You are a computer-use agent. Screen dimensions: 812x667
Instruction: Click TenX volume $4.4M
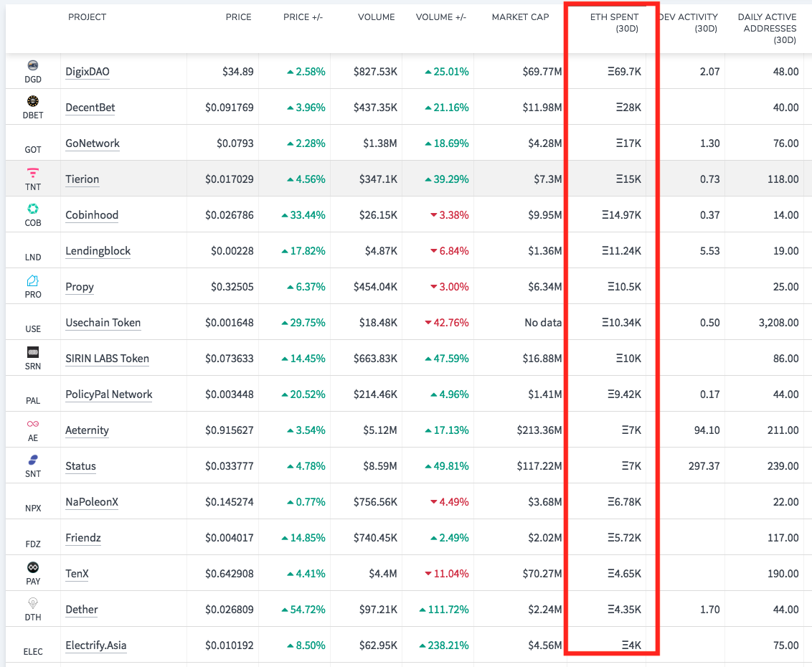coord(383,574)
